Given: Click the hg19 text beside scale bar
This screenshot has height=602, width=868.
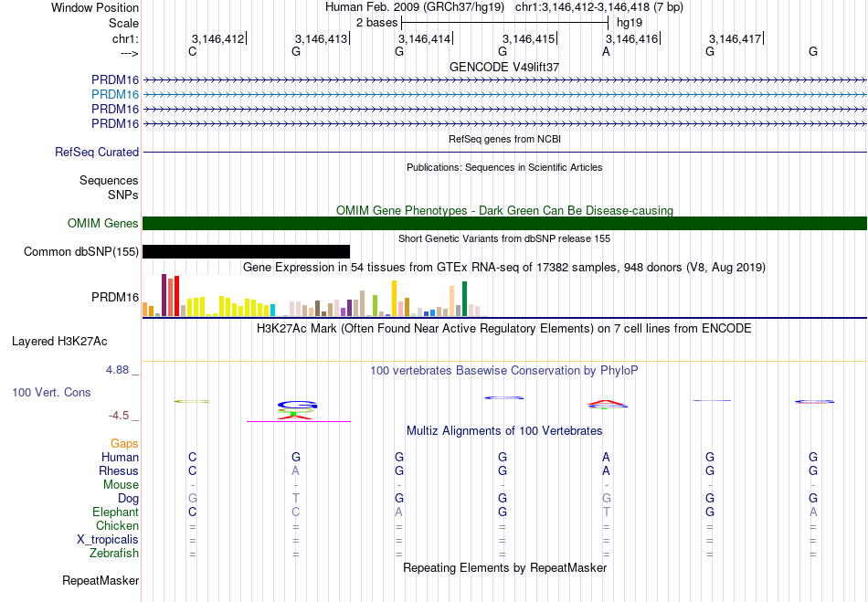Looking at the screenshot, I should coord(630,23).
